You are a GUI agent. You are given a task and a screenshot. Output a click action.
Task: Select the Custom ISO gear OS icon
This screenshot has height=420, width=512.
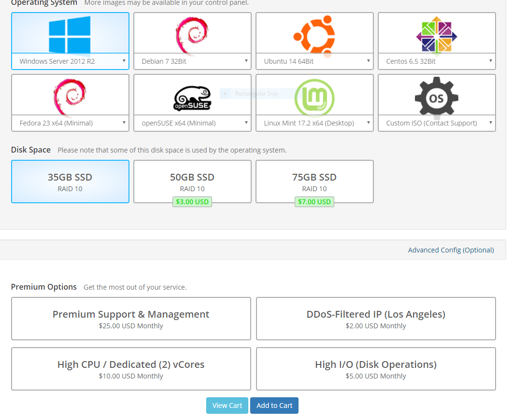click(437, 97)
